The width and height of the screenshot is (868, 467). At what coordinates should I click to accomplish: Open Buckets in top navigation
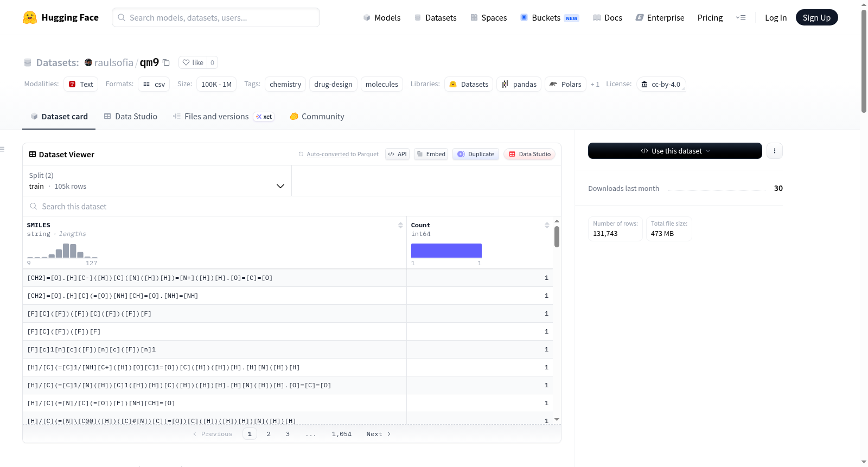[x=550, y=17]
